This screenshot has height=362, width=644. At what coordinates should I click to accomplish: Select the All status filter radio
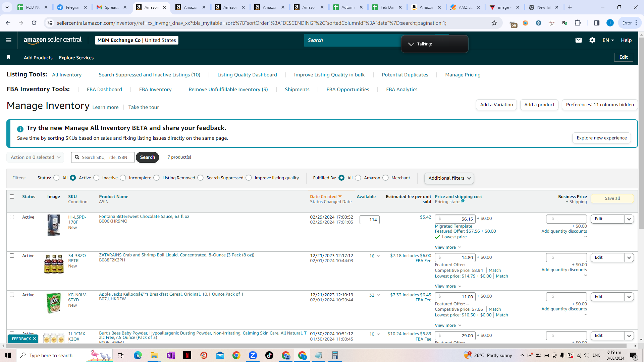pyautogui.click(x=56, y=178)
